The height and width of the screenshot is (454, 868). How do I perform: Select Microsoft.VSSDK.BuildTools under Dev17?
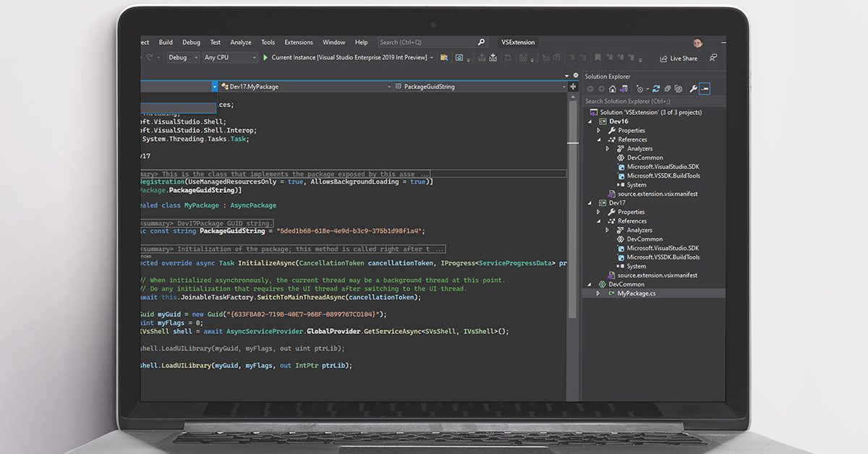tap(663, 257)
